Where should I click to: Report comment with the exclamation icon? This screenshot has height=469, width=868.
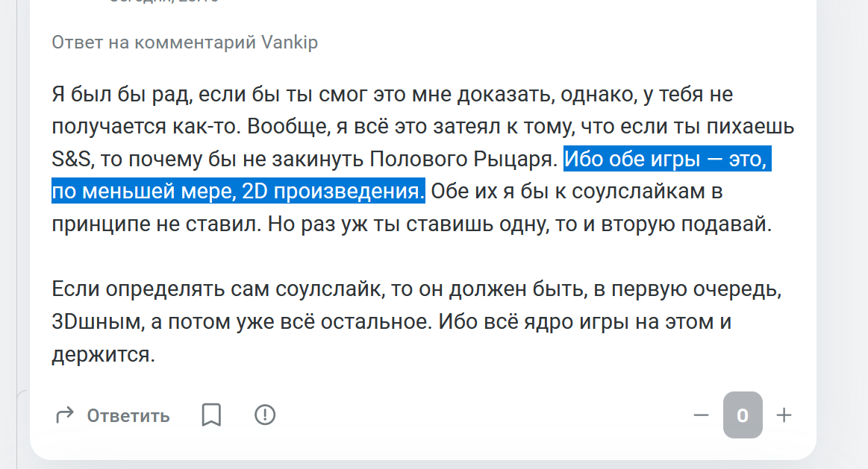click(x=265, y=415)
